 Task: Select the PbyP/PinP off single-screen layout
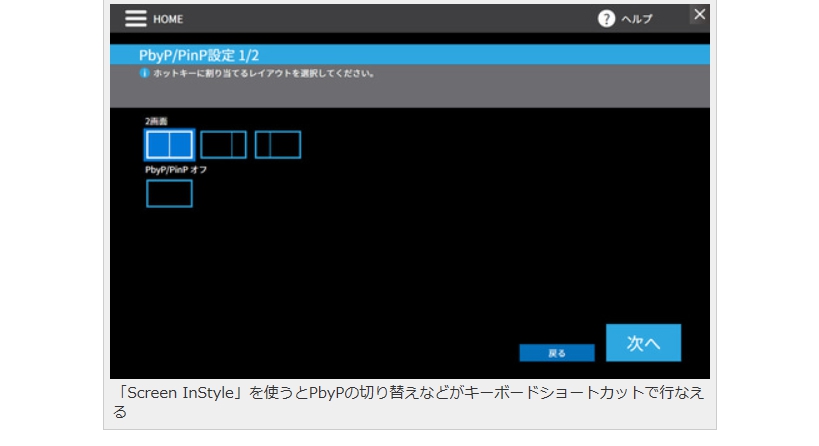tap(169, 193)
